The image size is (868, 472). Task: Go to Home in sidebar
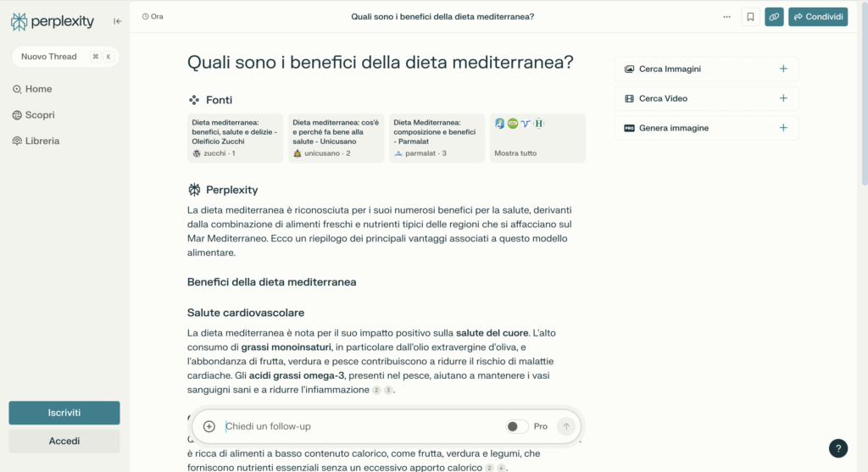(38, 89)
